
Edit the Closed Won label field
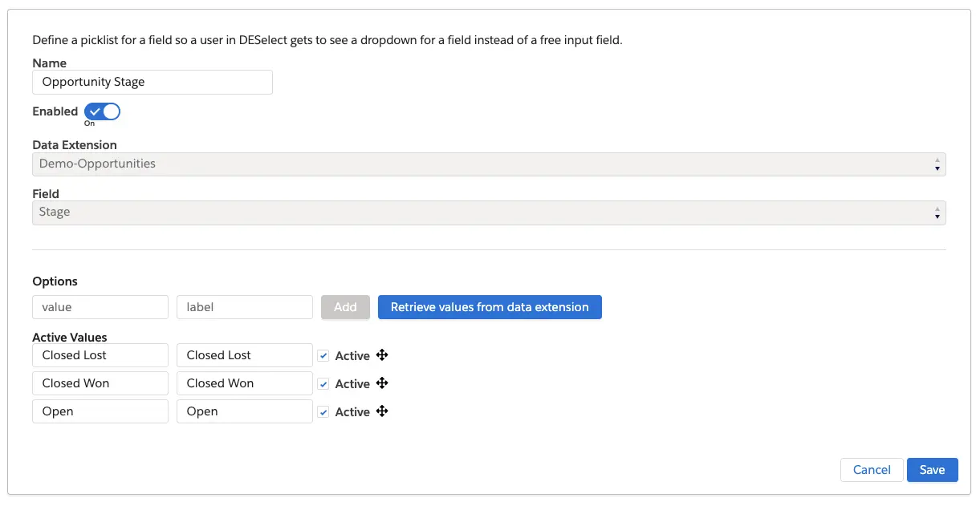point(244,383)
